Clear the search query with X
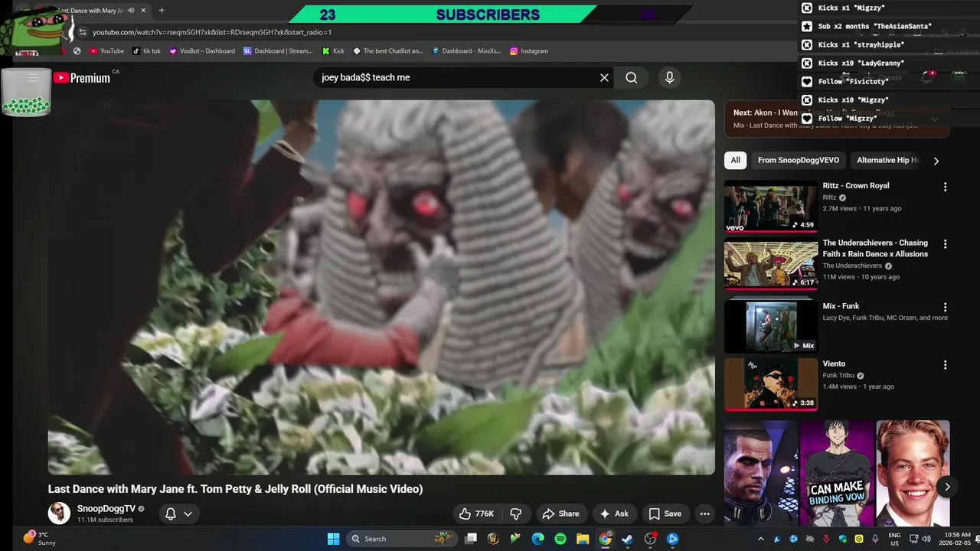Screen dimensions: 980x551 click(x=604, y=77)
